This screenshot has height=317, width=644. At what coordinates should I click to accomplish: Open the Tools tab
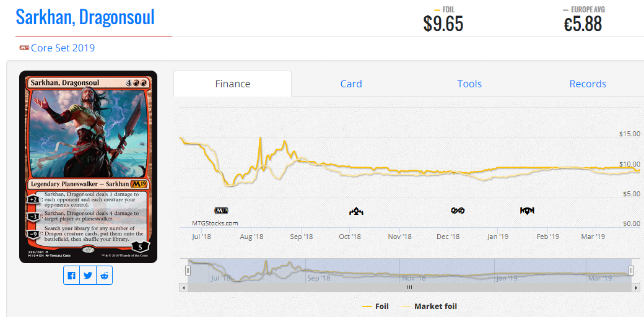469,84
